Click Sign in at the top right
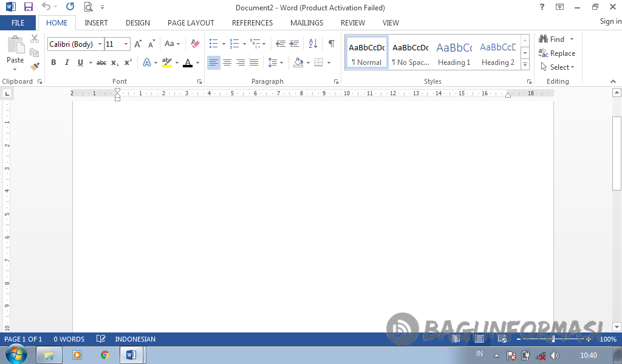 coord(609,21)
